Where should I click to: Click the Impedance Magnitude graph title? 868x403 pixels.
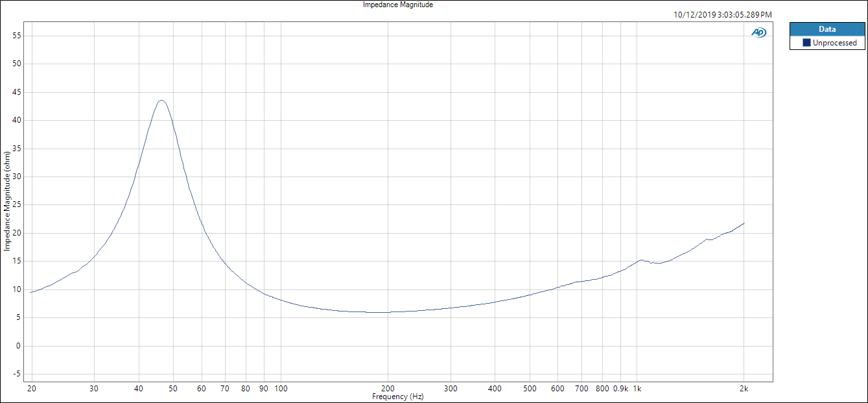click(x=398, y=5)
